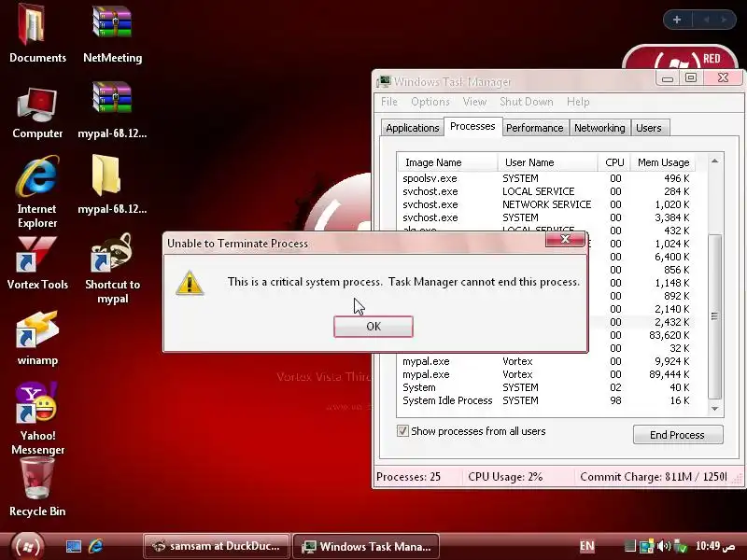The height and width of the screenshot is (560, 747).
Task: Click the Processes: 25 status bar entry
Action: click(x=409, y=477)
